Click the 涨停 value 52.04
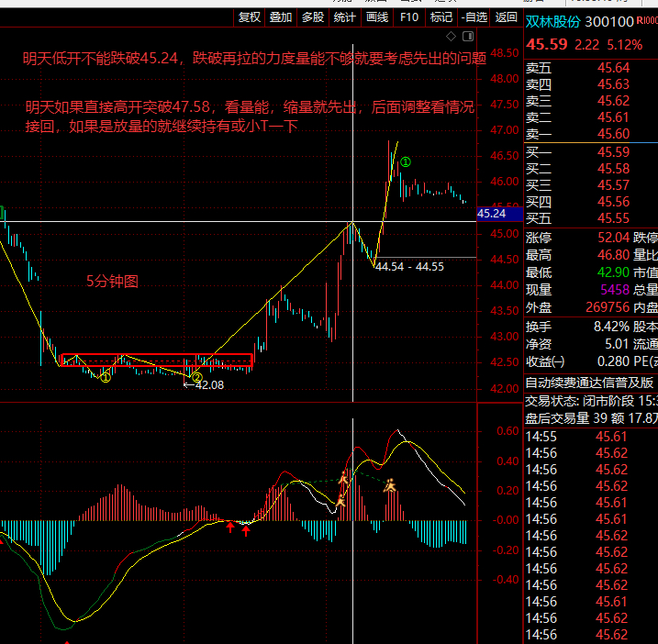The height and width of the screenshot is (644, 658). tap(614, 238)
